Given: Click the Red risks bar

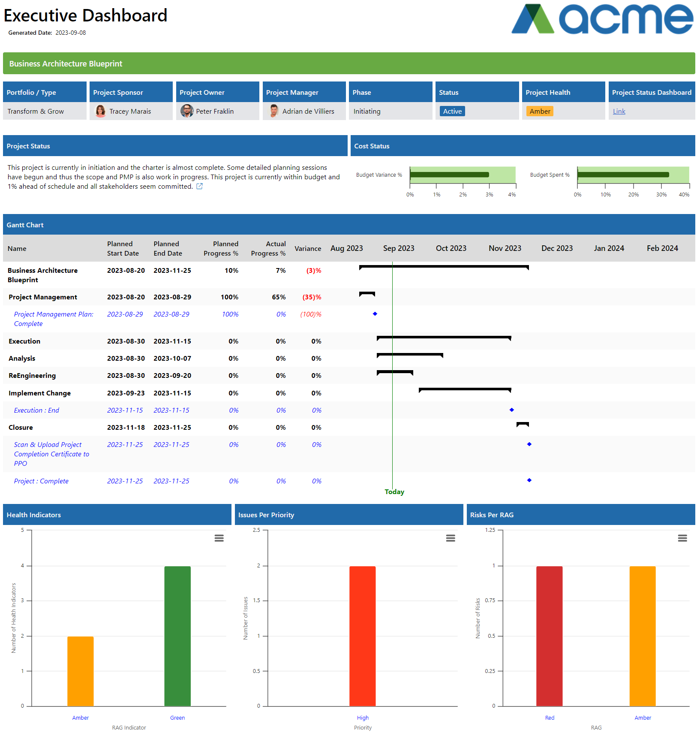Looking at the screenshot, I should point(549,636).
